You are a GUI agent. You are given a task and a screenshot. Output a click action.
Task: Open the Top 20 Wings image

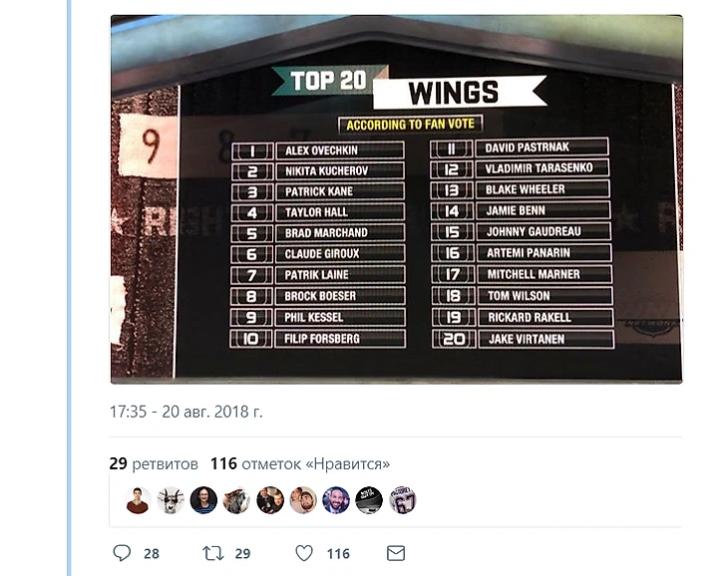pyautogui.click(x=397, y=199)
